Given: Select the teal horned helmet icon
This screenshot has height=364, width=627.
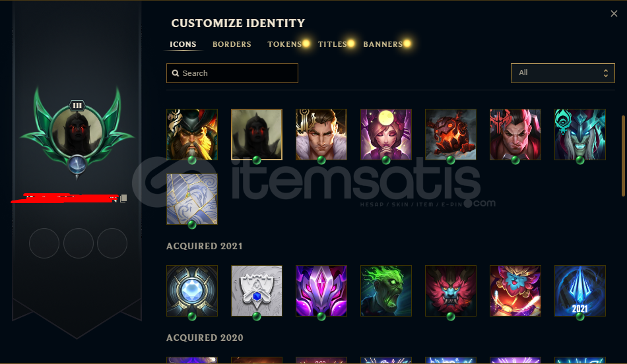Looking at the screenshot, I should pos(580,135).
